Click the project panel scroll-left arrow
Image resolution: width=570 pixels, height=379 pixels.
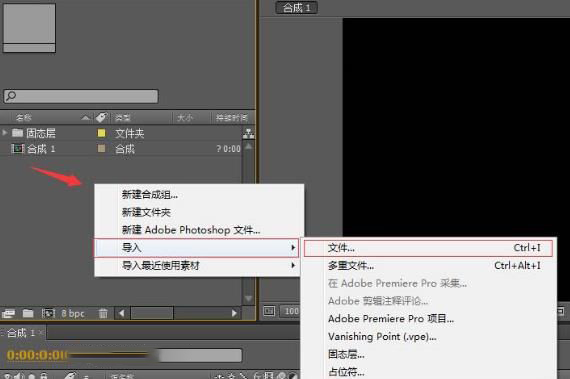(x=122, y=313)
